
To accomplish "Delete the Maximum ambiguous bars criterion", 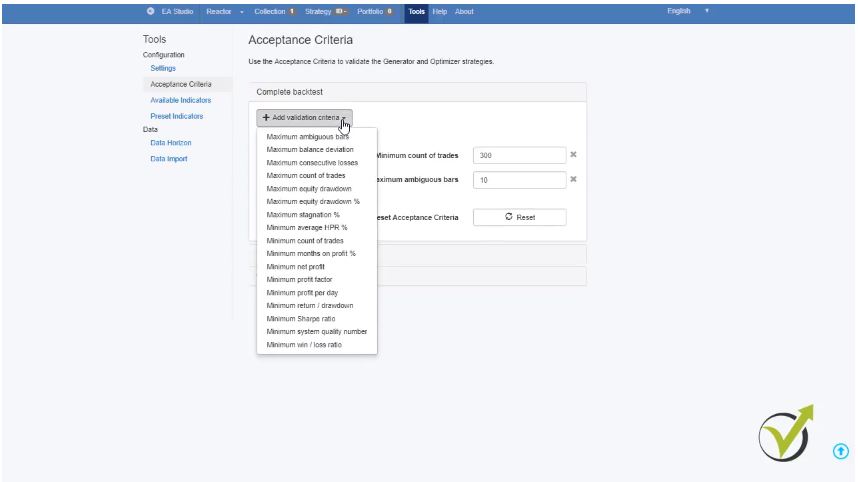I will (x=573, y=180).
